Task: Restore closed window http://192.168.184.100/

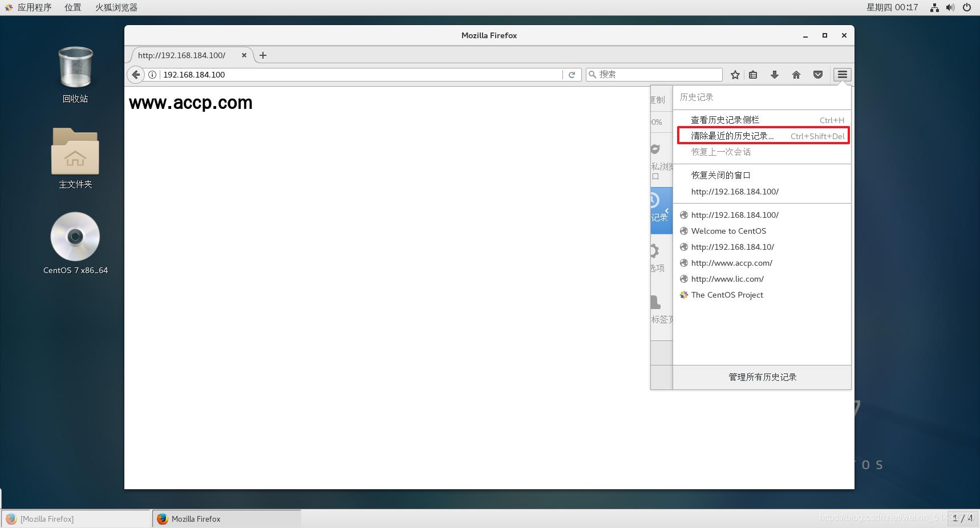Action: pyautogui.click(x=762, y=192)
